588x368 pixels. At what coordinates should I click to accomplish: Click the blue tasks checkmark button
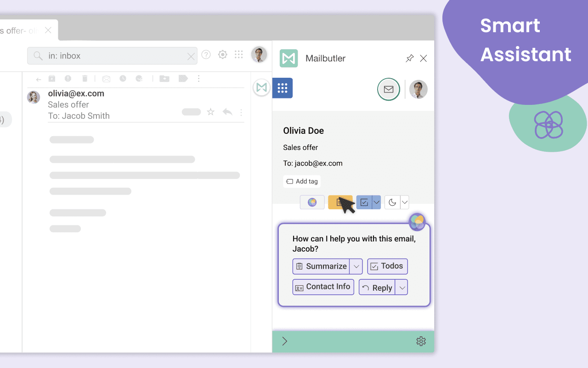pyautogui.click(x=364, y=202)
